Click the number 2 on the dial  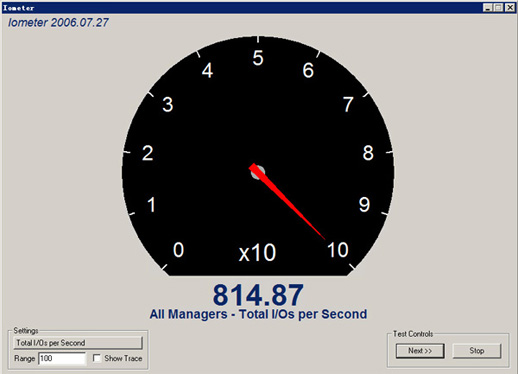(148, 153)
